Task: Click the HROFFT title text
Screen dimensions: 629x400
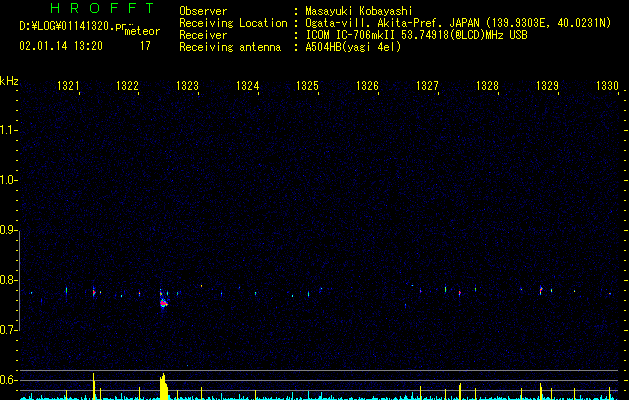Action: (x=103, y=8)
